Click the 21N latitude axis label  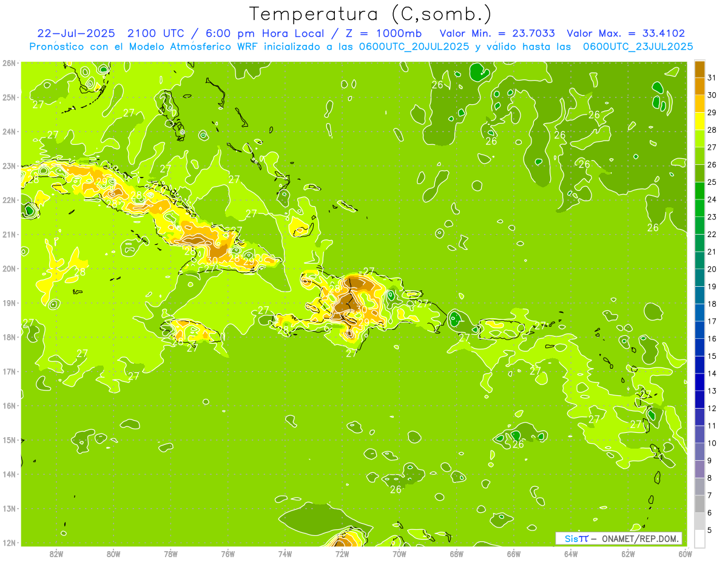8,234
